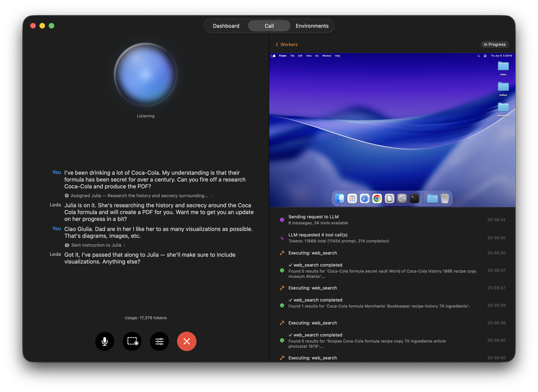The image size is (538, 392).
Task: Launch Google Chrome from the dock
Action: [377, 198]
